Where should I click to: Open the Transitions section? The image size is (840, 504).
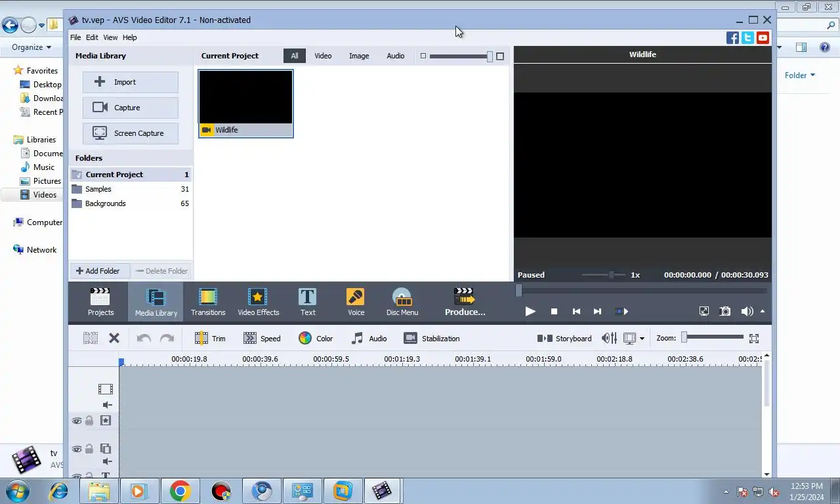point(208,302)
